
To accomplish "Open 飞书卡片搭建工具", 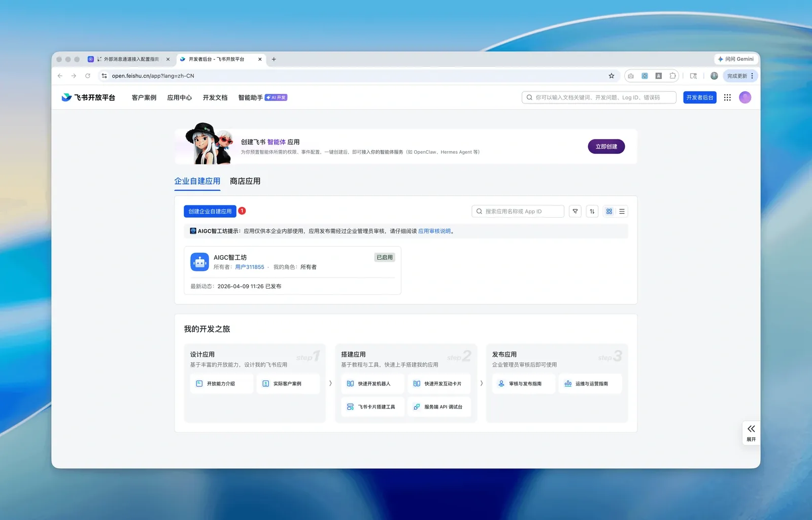I will 373,407.
